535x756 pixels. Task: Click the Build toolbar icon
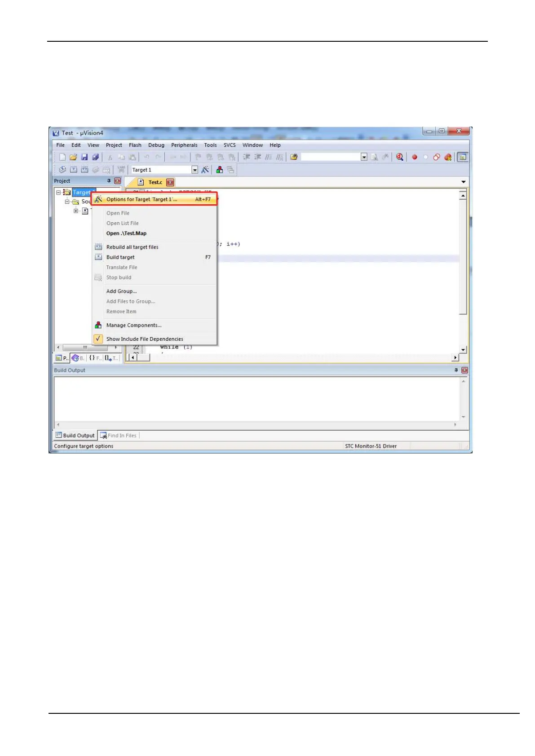pyautogui.click(x=73, y=170)
